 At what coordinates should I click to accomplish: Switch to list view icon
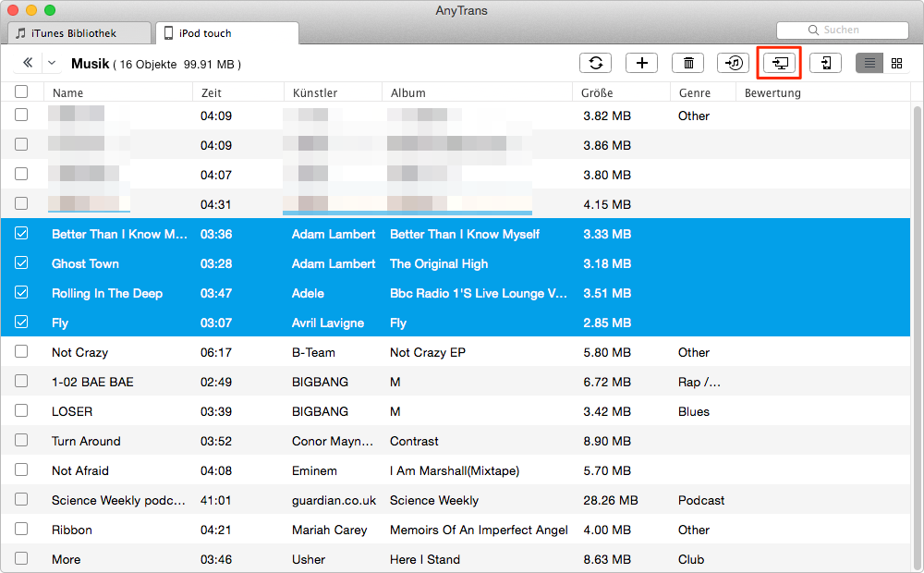click(869, 63)
